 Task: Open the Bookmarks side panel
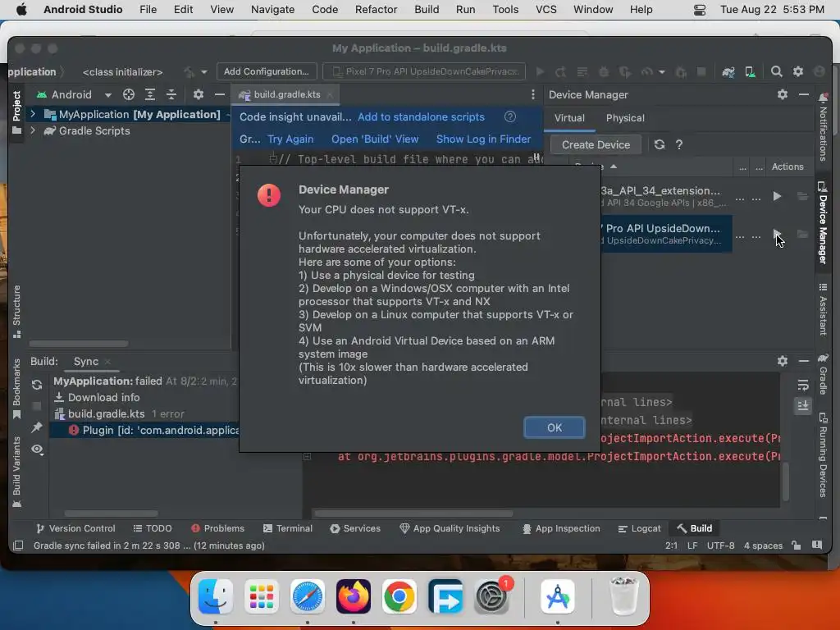point(16,389)
